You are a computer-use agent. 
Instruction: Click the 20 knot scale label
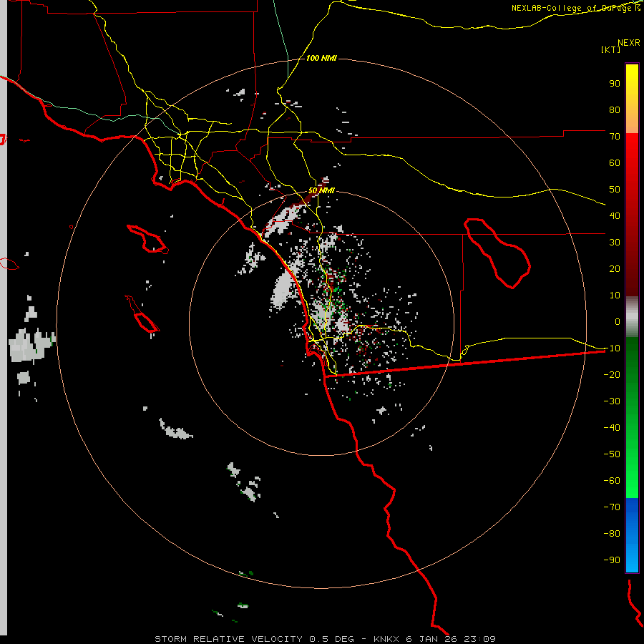click(615, 269)
